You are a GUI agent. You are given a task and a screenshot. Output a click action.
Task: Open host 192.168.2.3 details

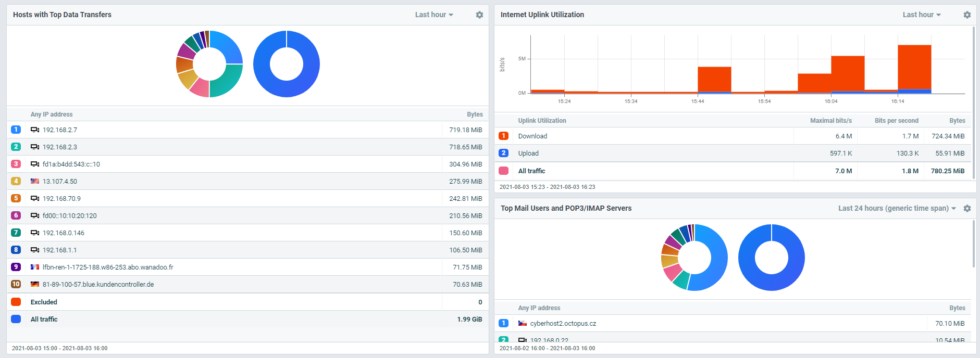(60, 147)
